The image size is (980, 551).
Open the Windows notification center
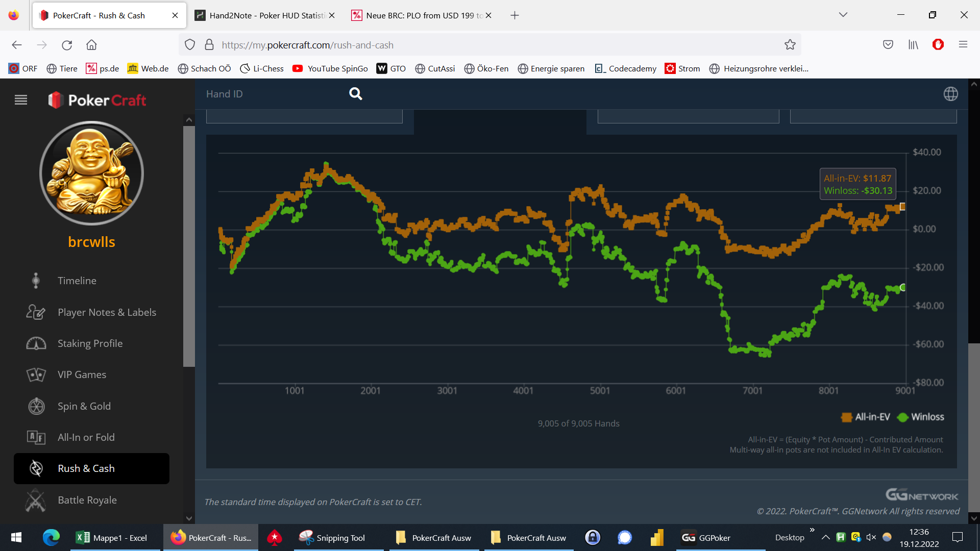point(958,537)
